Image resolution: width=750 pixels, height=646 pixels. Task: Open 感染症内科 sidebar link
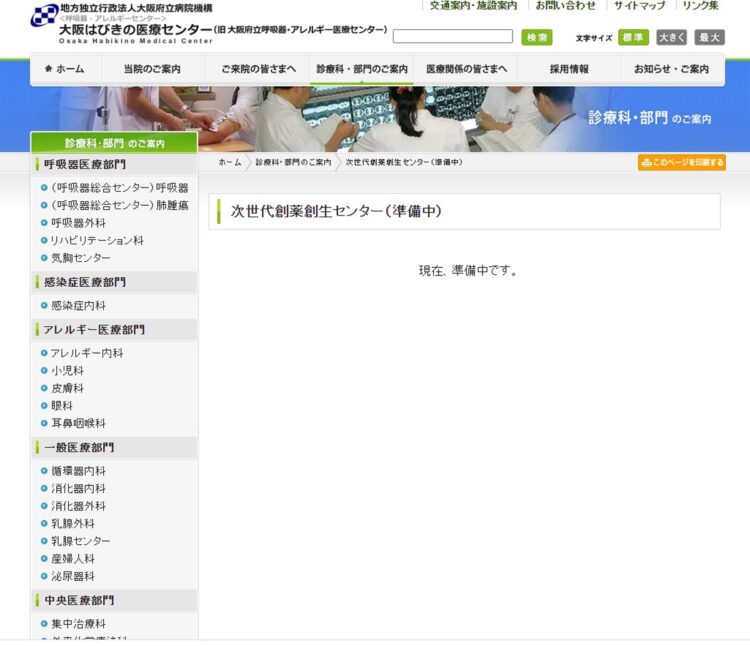coord(78,306)
